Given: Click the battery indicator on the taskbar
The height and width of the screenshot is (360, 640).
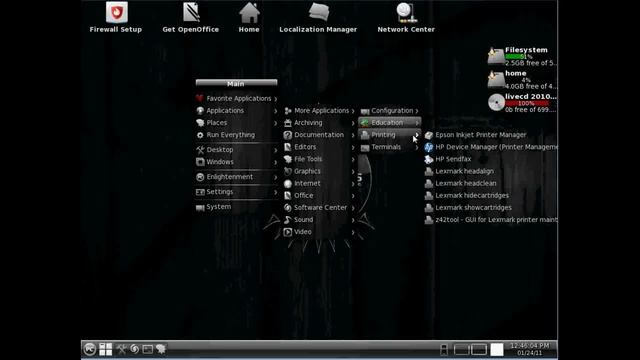Looking at the screenshot, I should [444, 349].
